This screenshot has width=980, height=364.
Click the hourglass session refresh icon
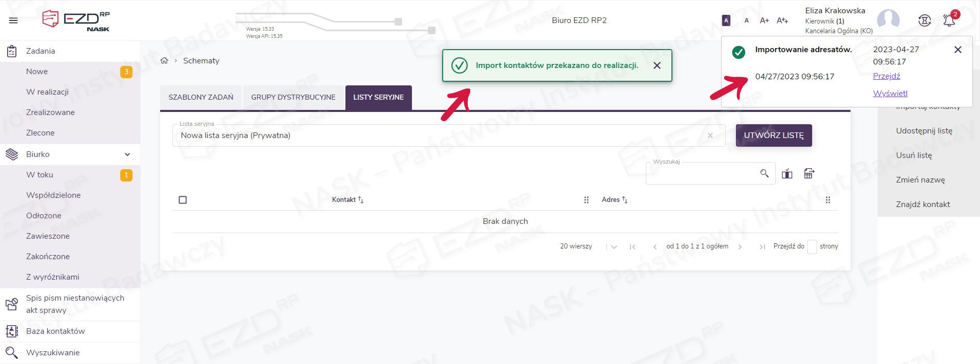click(924, 20)
